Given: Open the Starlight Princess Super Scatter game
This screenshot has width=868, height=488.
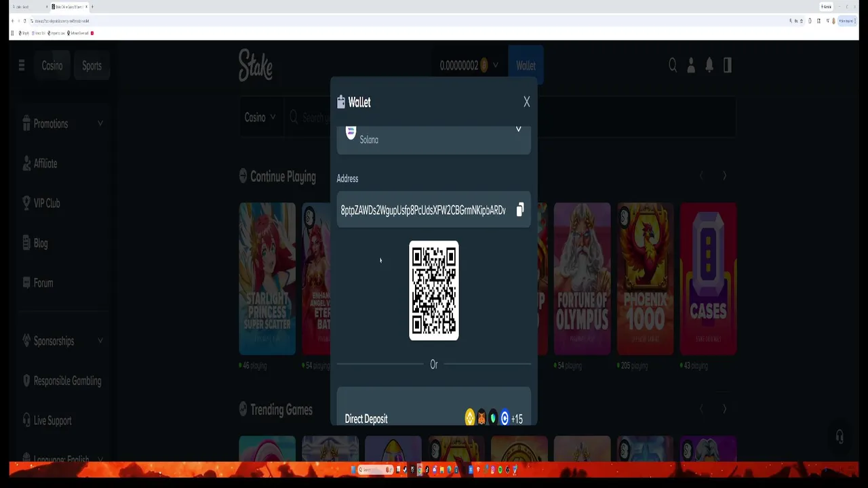Looking at the screenshot, I should coord(267,279).
